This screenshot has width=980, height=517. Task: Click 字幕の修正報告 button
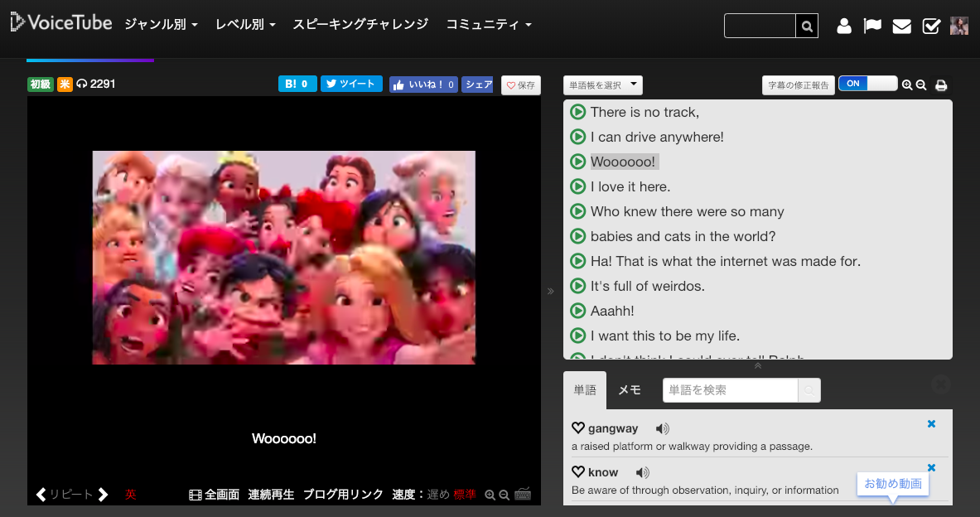(x=798, y=85)
